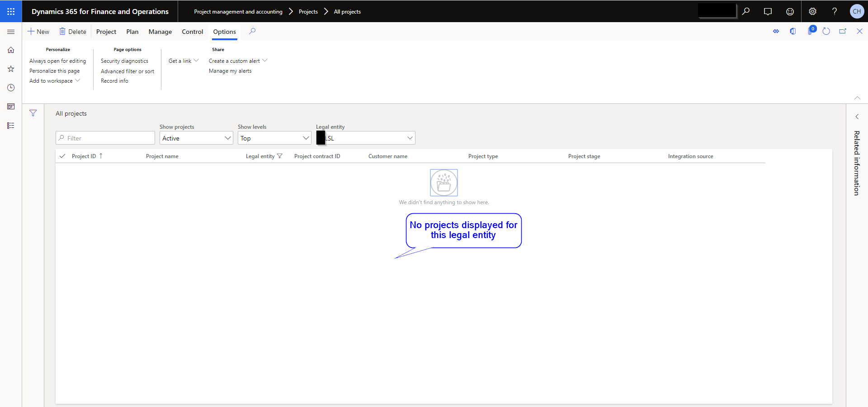Click the action pane search magnifier
Screen dimensions: 868x407
252,31
